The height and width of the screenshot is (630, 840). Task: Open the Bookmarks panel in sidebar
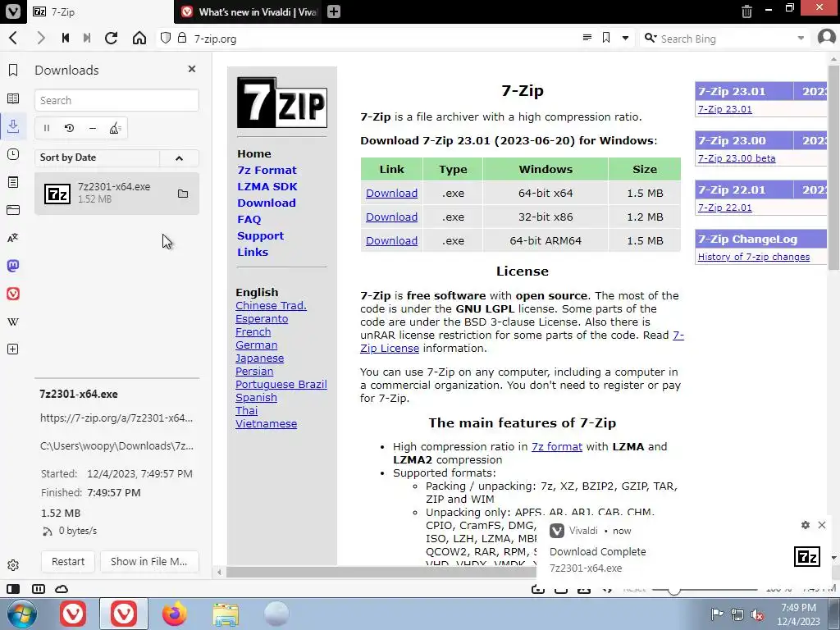tap(13, 71)
